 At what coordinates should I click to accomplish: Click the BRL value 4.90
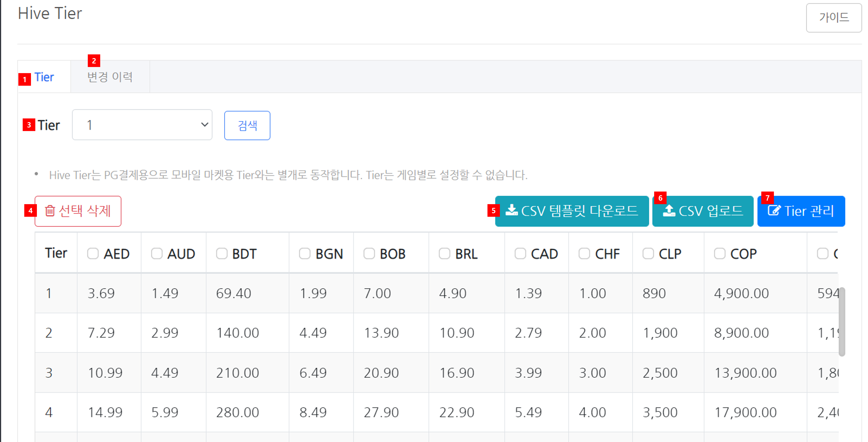[453, 293]
